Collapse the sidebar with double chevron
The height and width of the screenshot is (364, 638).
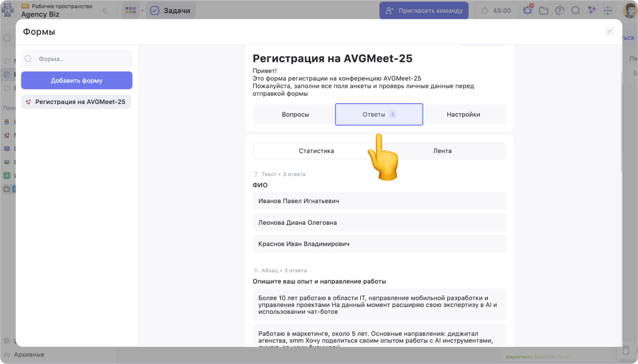tap(105, 11)
